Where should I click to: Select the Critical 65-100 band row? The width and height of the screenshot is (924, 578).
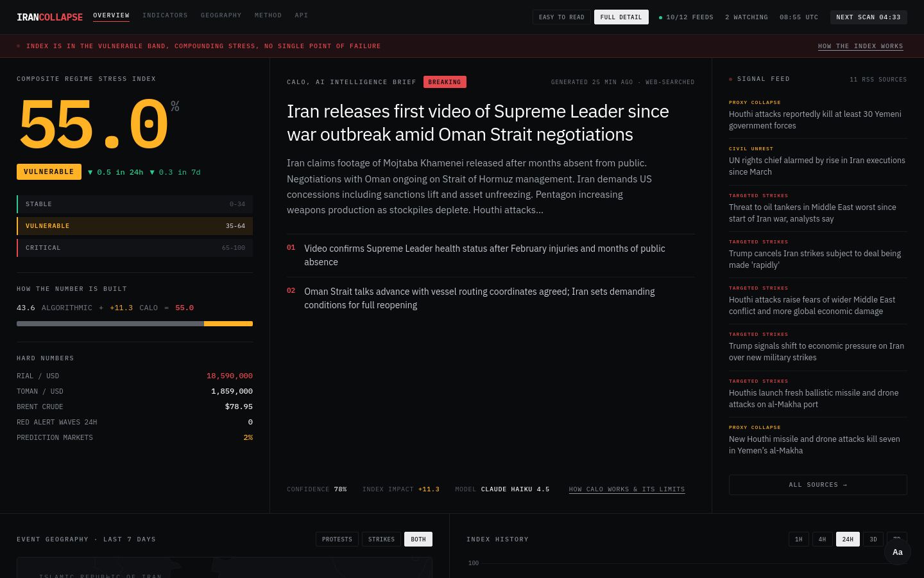click(x=135, y=248)
